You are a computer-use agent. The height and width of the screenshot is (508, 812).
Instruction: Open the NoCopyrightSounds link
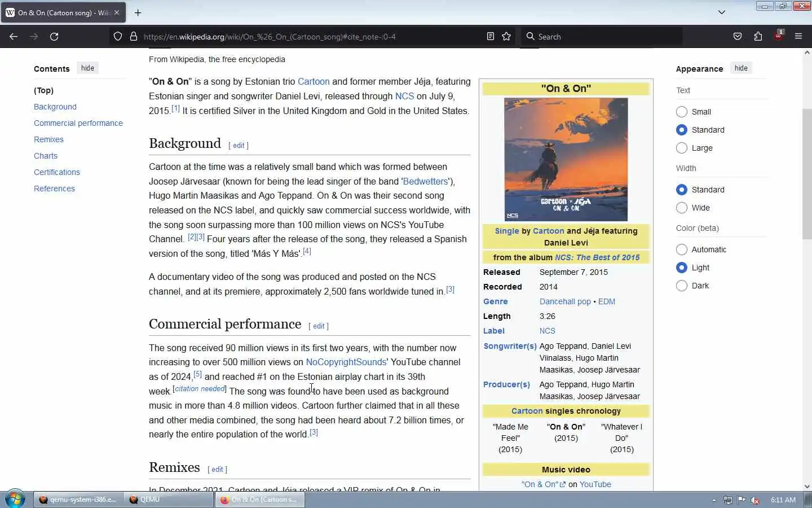click(x=346, y=362)
